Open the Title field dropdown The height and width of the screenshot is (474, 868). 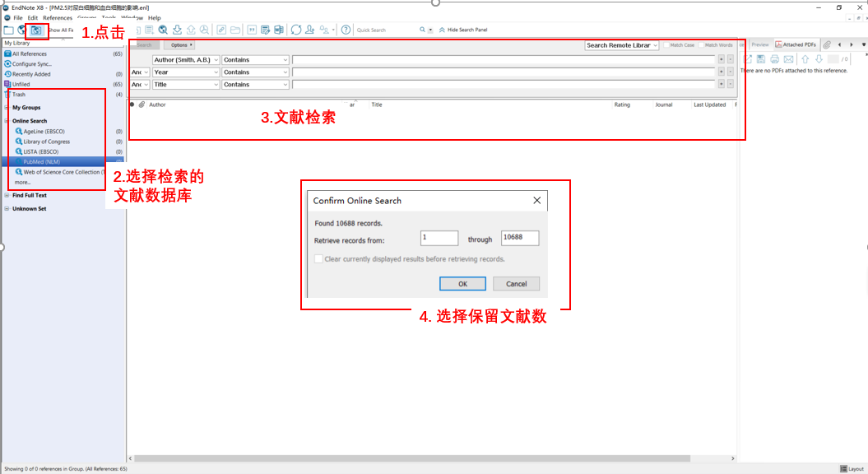186,85
